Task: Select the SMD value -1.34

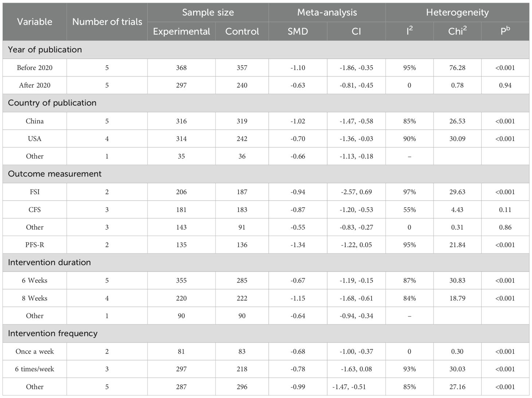Action: 298,245
